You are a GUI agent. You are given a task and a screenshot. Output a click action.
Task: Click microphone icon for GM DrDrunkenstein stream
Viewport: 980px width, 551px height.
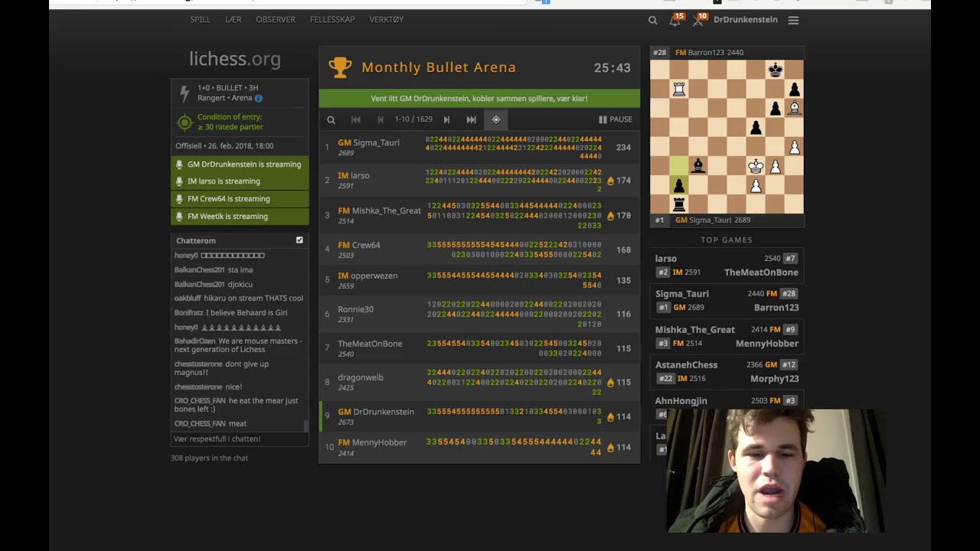[x=179, y=165]
